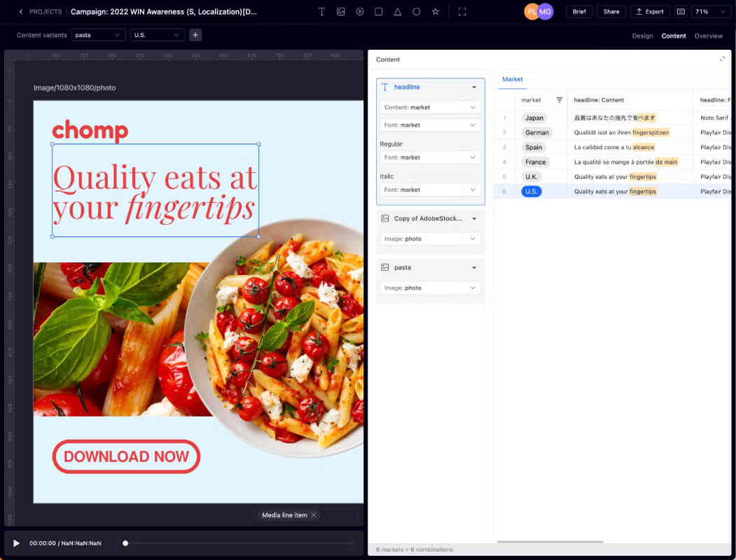Click the pasta image layer icon
This screenshot has width=736, height=560.
(x=385, y=267)
